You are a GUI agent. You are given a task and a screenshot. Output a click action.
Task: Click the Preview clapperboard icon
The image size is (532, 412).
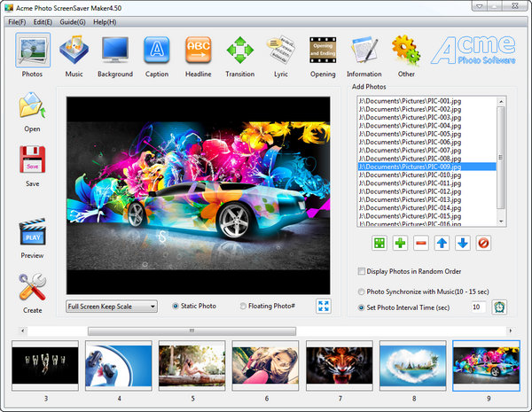[x=33, y=235]
